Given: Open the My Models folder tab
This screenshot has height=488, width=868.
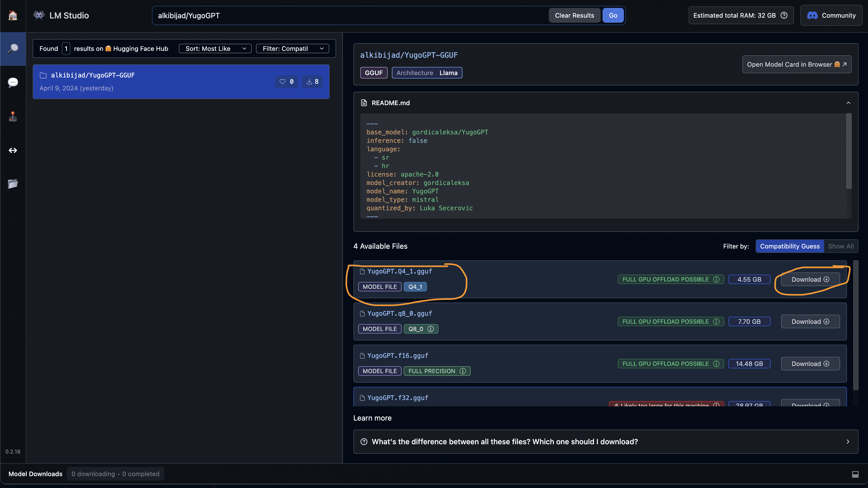Looking at the screenshot, I should 13,184.
